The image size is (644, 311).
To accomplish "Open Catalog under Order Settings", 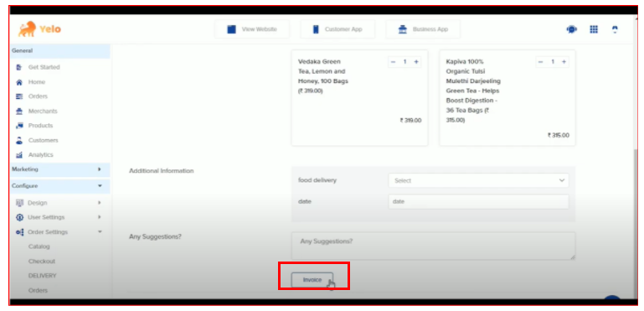I will tap(39, 246).
